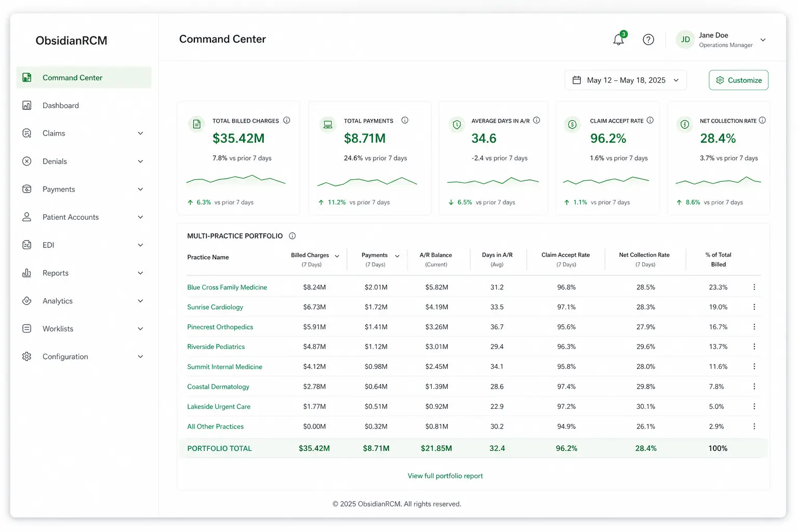Click the Total Payments sparkline chart
Image resolution: width=798 pixels, height=532 pixels.
tap(367, 181)
